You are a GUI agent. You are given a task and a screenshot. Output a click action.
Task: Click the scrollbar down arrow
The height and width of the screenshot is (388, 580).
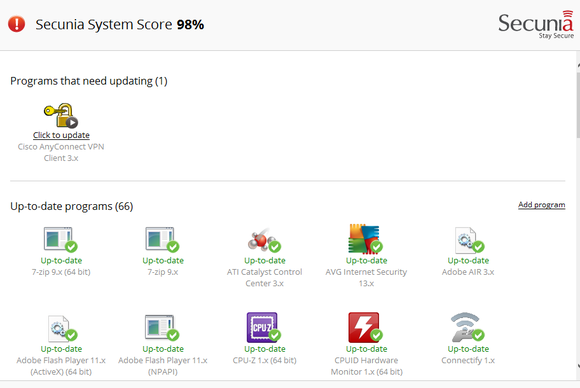[x=578, y=366]
